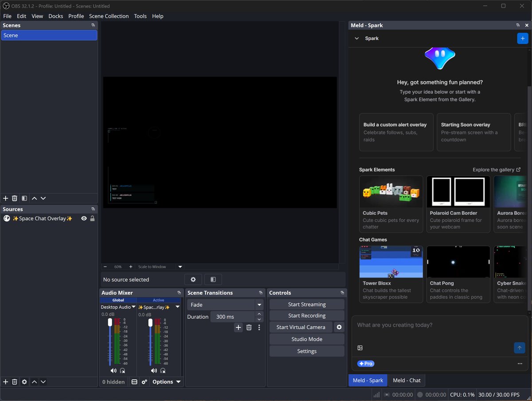Open properties gear beside No source selected
The image size is (532, 401).
(x=193, y=280)
